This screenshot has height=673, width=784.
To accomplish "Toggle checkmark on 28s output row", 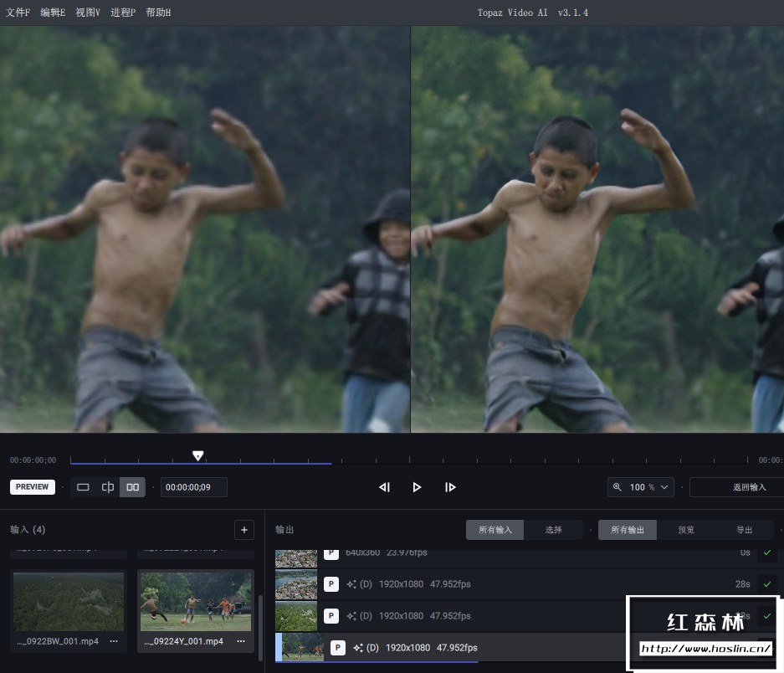I will click(x=767, y=584).
